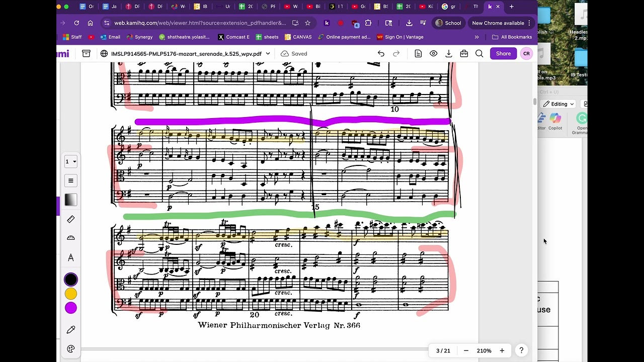Open Chrome downloads icon

click(409, 23)
